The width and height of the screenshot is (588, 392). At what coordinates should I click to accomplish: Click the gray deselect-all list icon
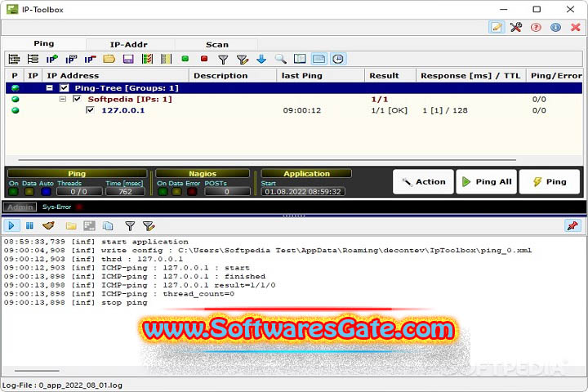click(x=166, y=59)
